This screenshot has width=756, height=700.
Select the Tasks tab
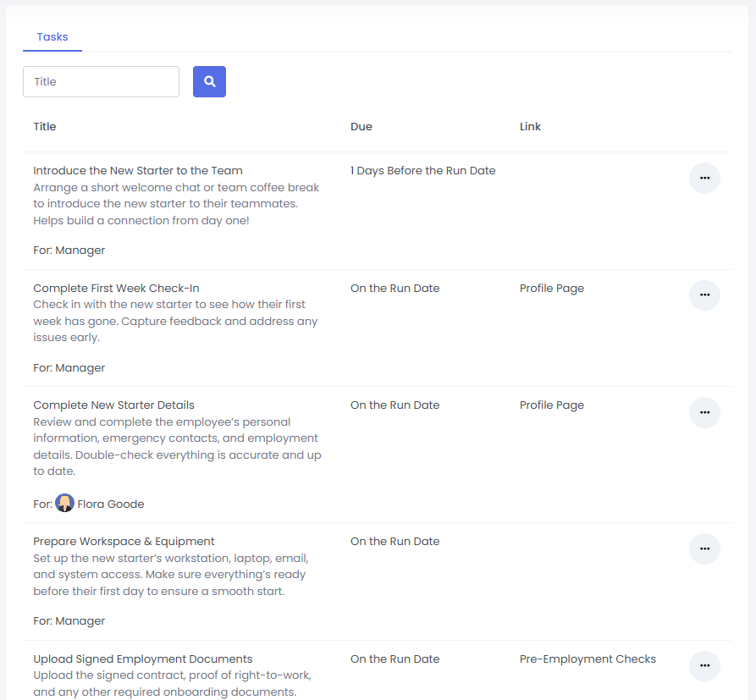tap(52, 36)
